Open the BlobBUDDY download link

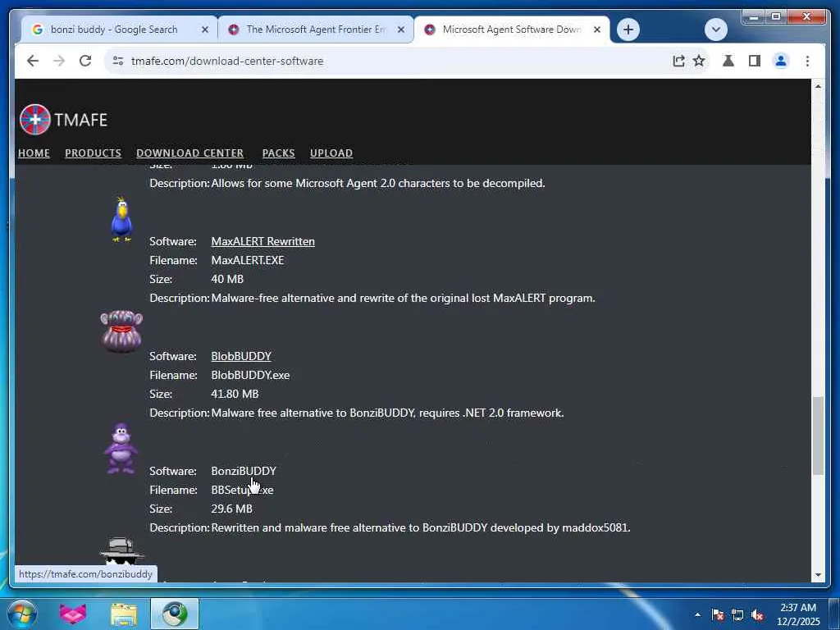[241, 356]
